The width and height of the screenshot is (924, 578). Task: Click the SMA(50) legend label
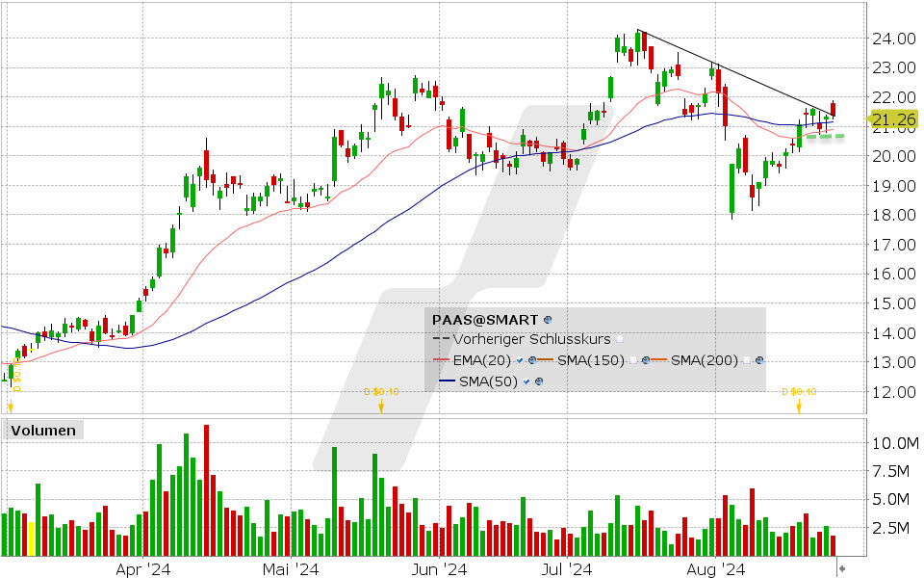[488, 381]
